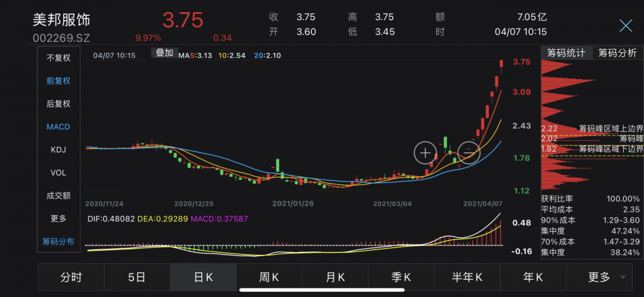Viewport: 644px width, 297px height.
Task: Click the DEA:0.29289 indicator value
Action: pos(162,219)
